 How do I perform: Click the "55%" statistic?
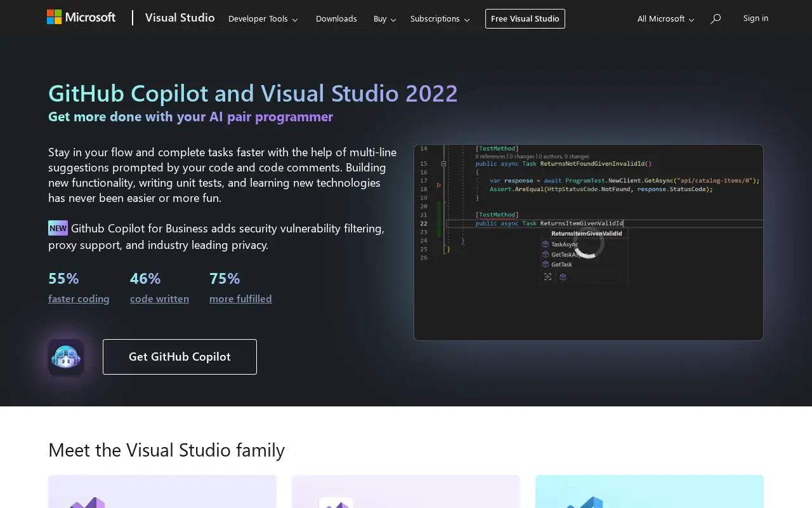coord(63,279)
